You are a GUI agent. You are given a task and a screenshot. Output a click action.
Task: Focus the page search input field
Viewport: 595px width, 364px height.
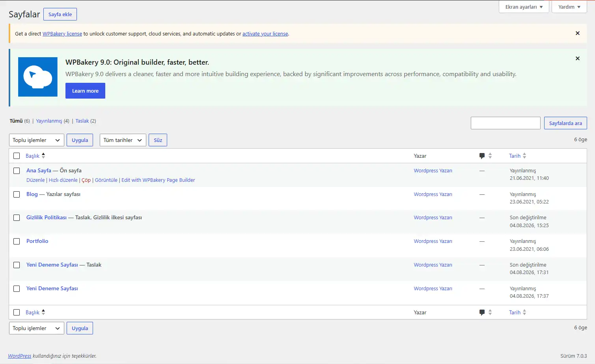[505, 123]
